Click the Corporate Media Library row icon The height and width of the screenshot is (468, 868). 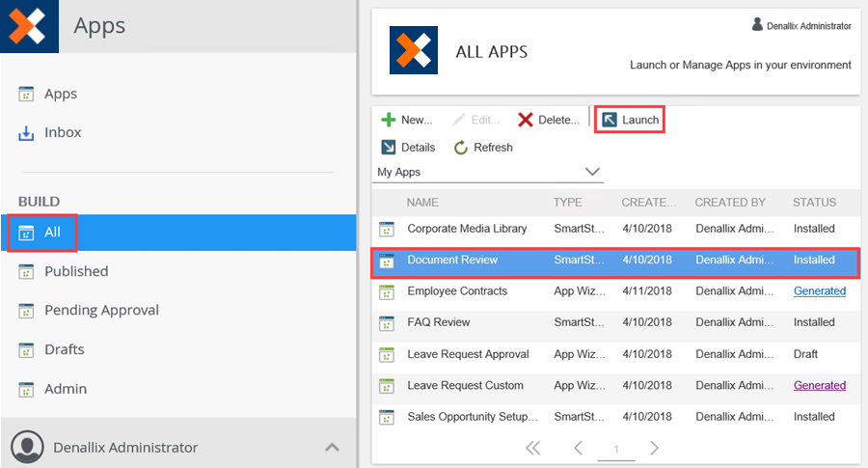387,230
